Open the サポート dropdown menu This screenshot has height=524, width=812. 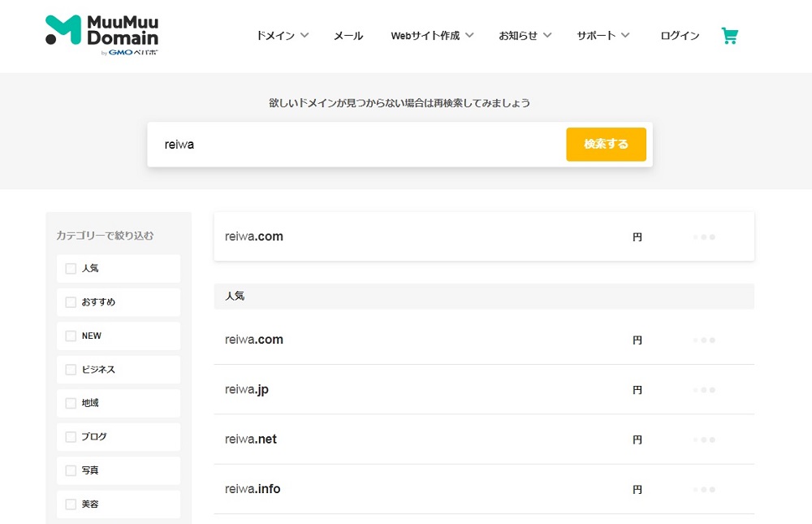point(603,36)
